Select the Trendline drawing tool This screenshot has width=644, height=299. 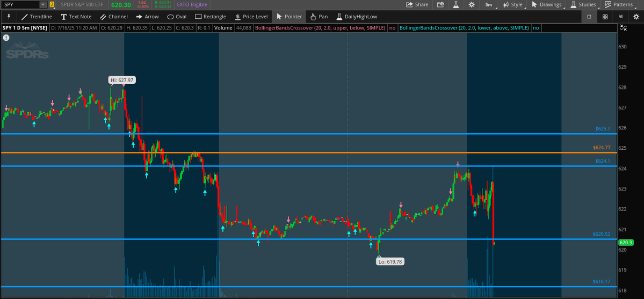point(37,17)
